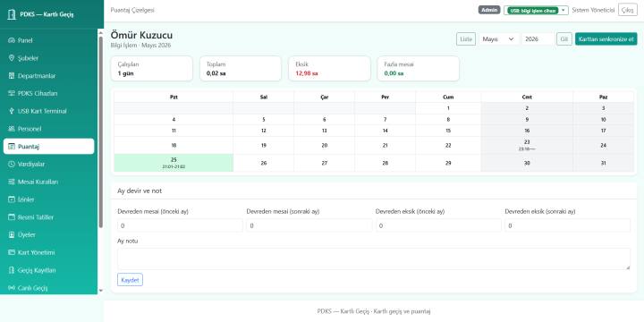The height and width of the screenshot is (322, 644).
Task: Click Devreden eksik (sonraki ay) field
Action: tap(567, 225)
